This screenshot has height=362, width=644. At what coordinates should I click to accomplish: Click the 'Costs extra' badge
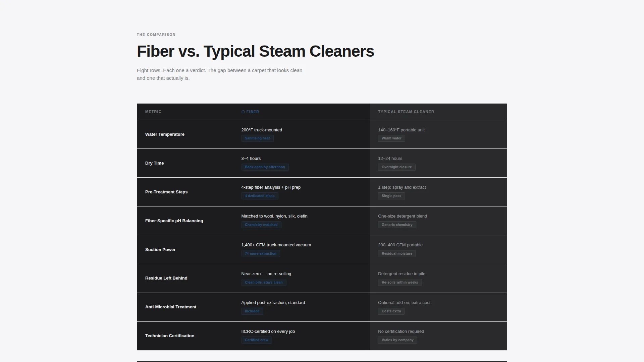tap(391, 311)
